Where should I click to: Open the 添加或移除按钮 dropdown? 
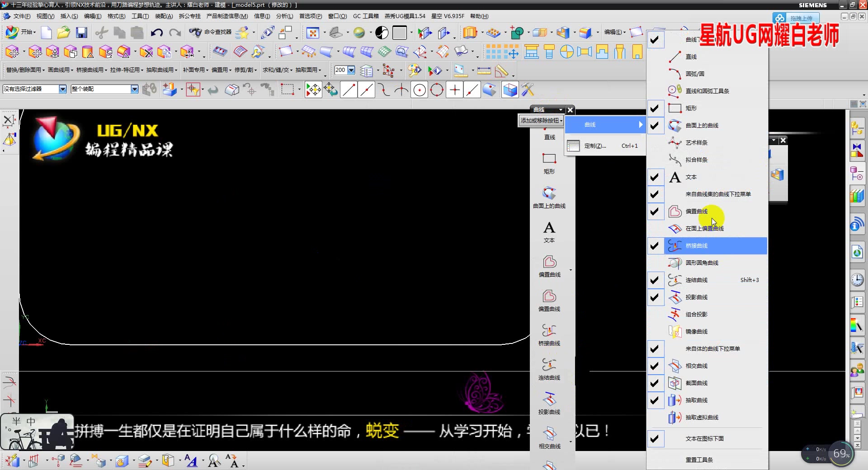(x=541, y=121)
